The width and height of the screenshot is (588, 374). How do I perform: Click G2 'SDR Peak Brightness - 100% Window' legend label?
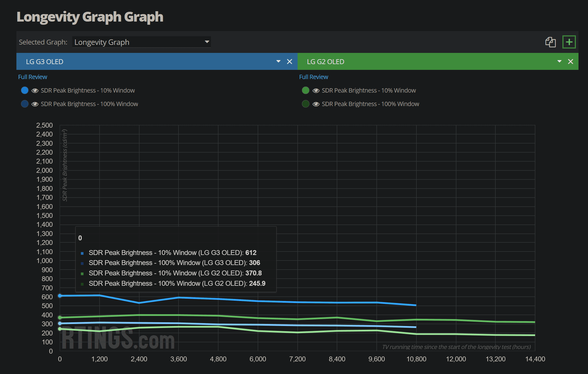pyautogui.click(x=370, y=104)
